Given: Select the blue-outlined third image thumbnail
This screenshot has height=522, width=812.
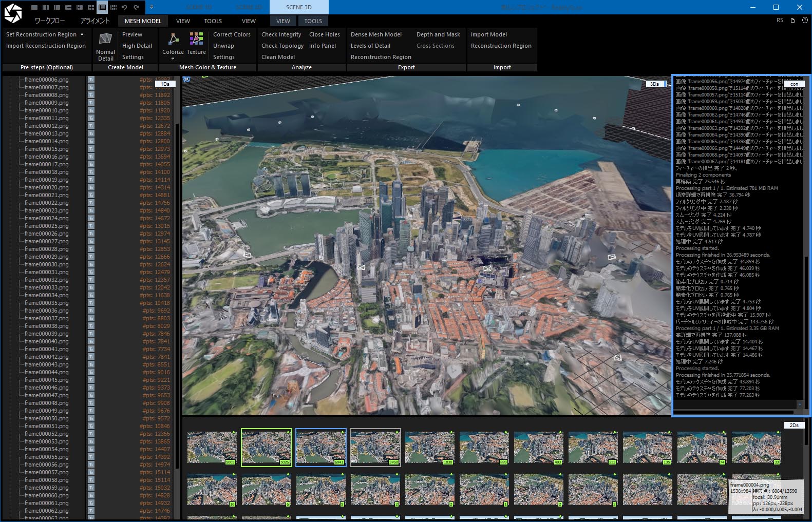Looking at the screenshot, I should [x=320, y=447].
